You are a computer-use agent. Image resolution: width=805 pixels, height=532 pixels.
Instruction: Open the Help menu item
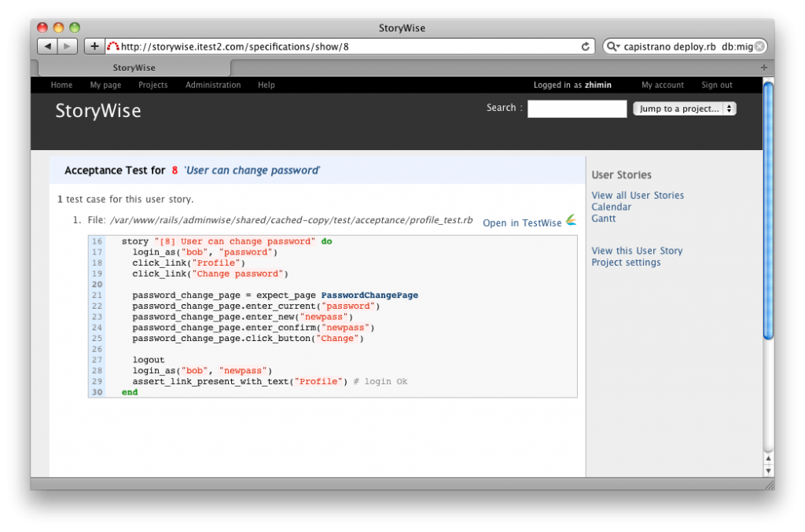266,85
